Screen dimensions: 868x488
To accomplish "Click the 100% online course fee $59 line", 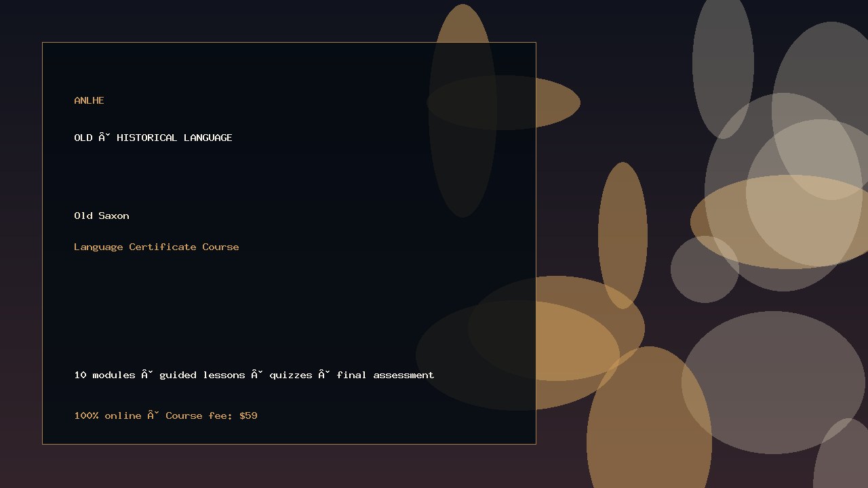I will point(165,415).
